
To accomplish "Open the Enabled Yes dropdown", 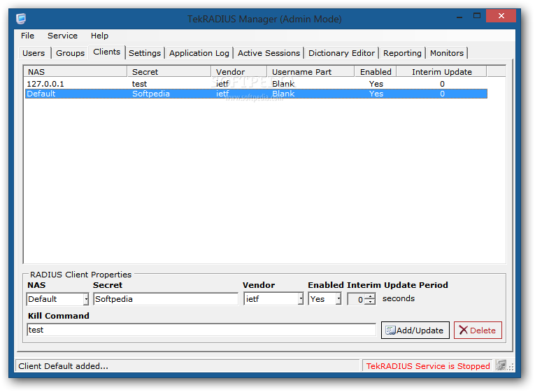I will click(338, 299).
